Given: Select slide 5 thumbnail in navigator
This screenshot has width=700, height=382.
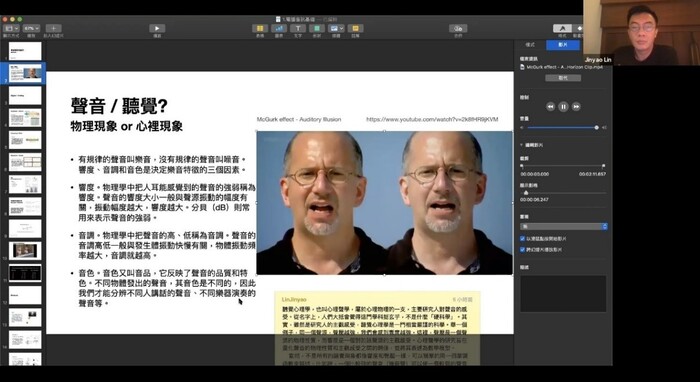Looking at the screenshot, I should (25, 140).
